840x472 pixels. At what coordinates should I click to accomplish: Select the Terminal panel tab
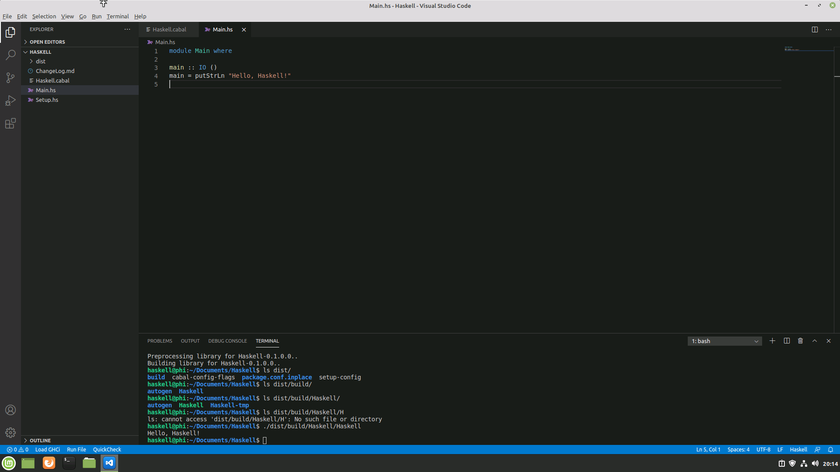click(x=267, y=341)
